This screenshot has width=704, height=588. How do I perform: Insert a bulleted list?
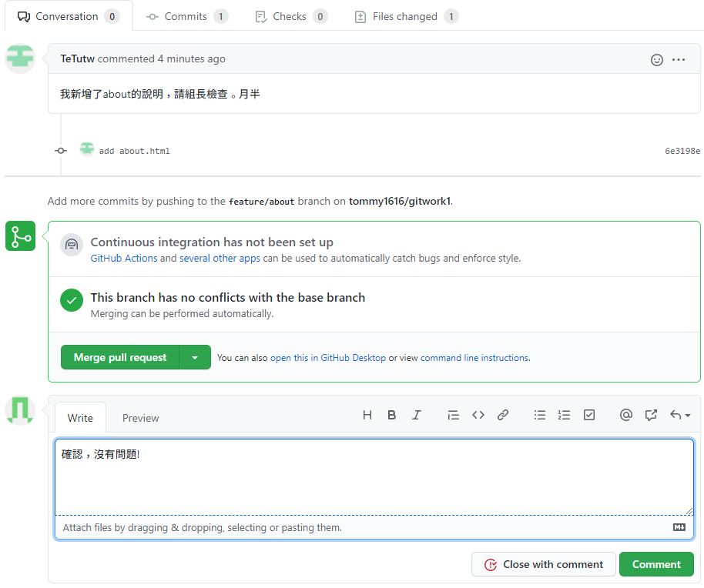pyautogui.click(x=540, y=415)
